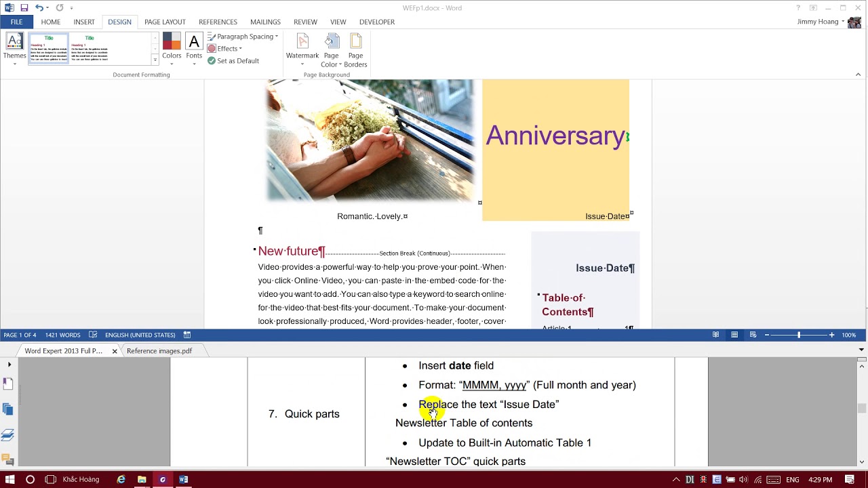Open Cortana search circle
Screen dimensions: 868x488
point(30,479)
